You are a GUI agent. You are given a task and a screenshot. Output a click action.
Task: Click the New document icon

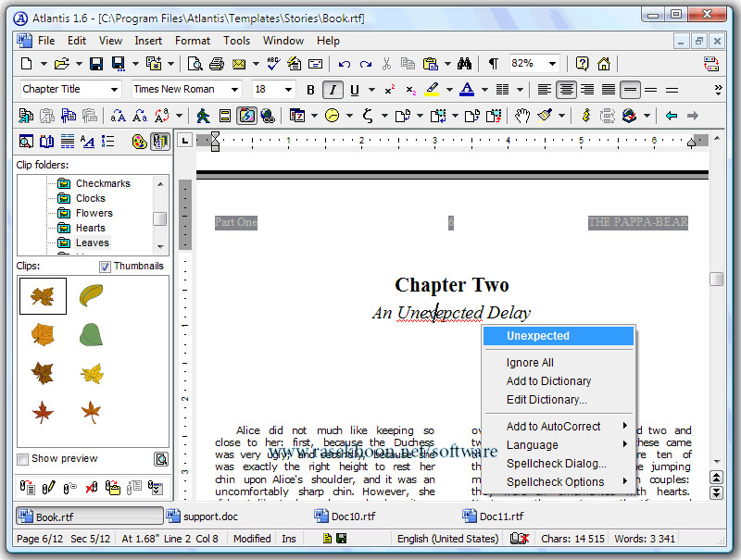(x=27, y=63)
